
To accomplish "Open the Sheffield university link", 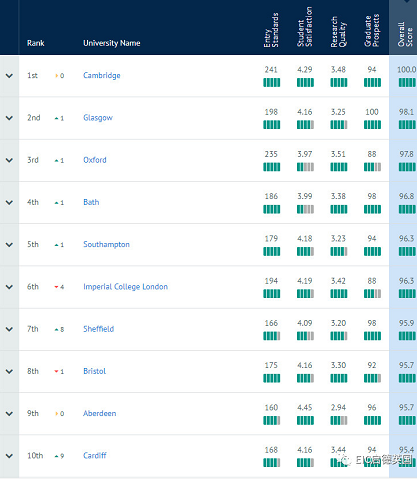I will click(98, 329).
